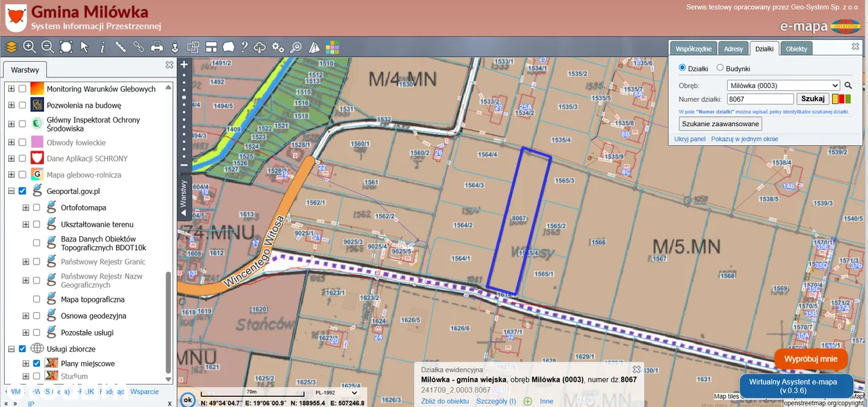Open the print map tool
Screen dimensions: 868x407
157,47
